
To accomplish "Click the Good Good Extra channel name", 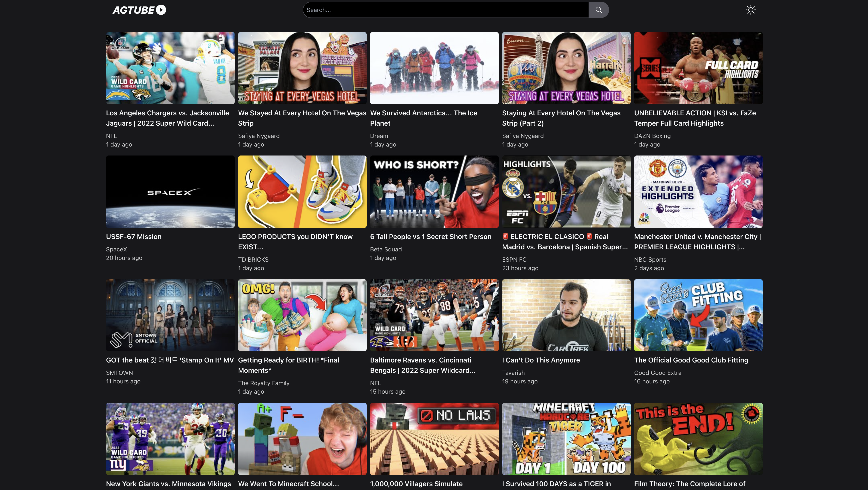I will (657, 373).
